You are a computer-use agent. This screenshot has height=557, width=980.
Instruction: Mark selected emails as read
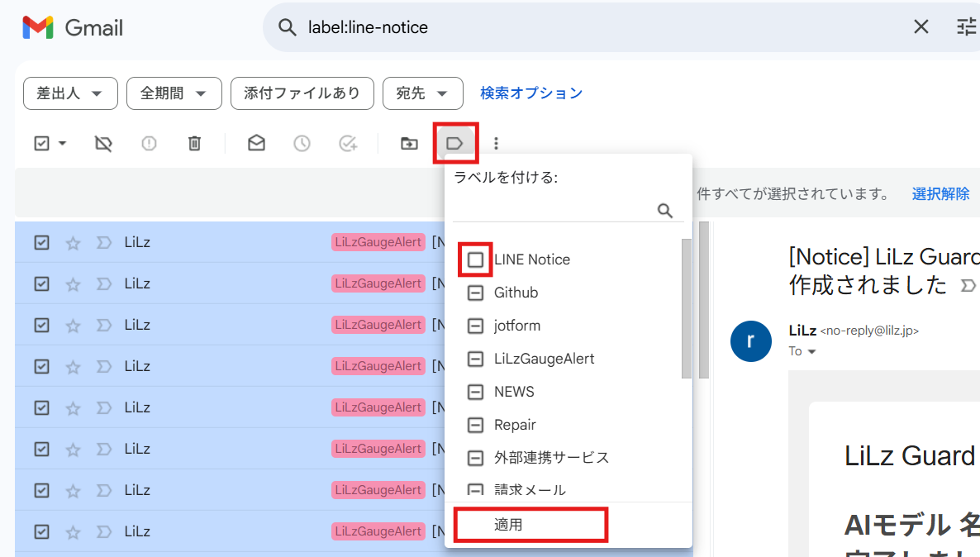[x=255, y=143]
